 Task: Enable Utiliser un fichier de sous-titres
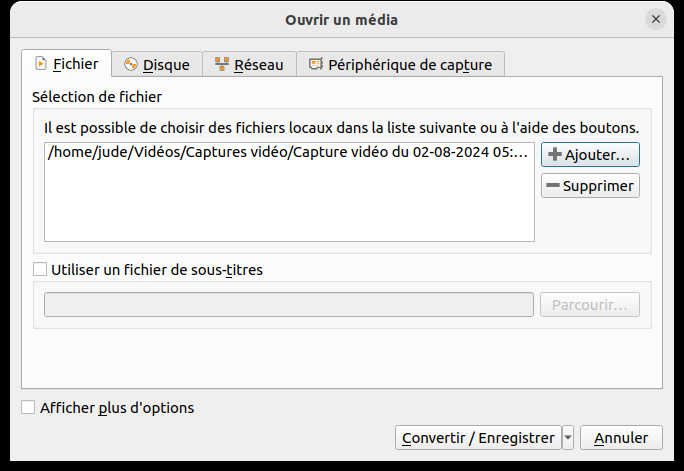point(40,270)
